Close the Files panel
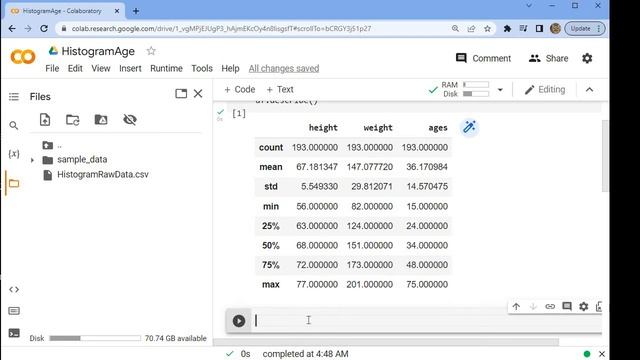Screen dimensions: 640x360 [x=198, y=93]
